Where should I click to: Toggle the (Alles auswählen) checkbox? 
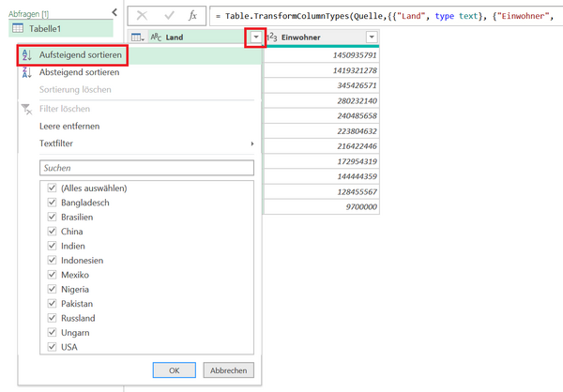point(51,188)
